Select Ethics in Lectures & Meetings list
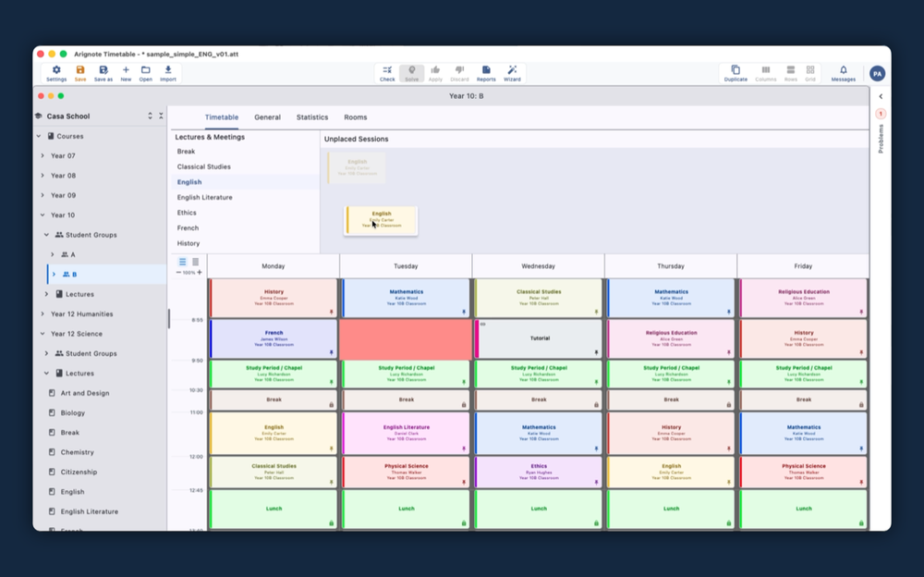924x577 pixels. pyautogui.click(x=245, y=213)
